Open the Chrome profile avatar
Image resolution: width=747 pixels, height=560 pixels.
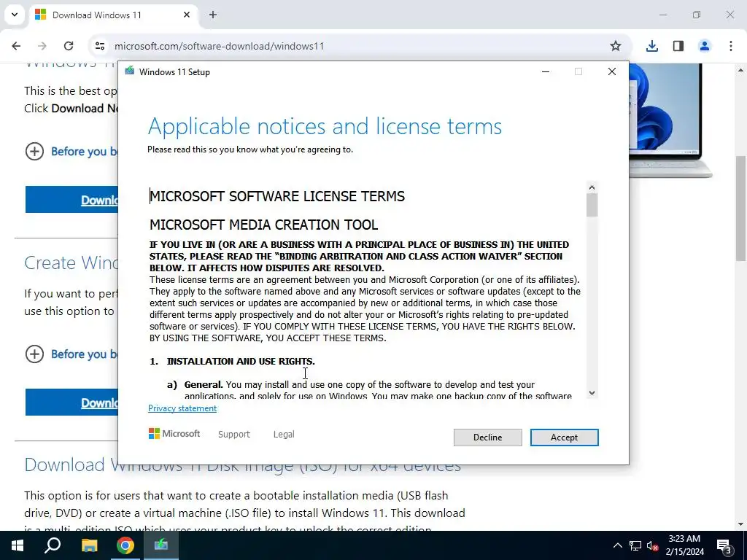click(704, 46)
